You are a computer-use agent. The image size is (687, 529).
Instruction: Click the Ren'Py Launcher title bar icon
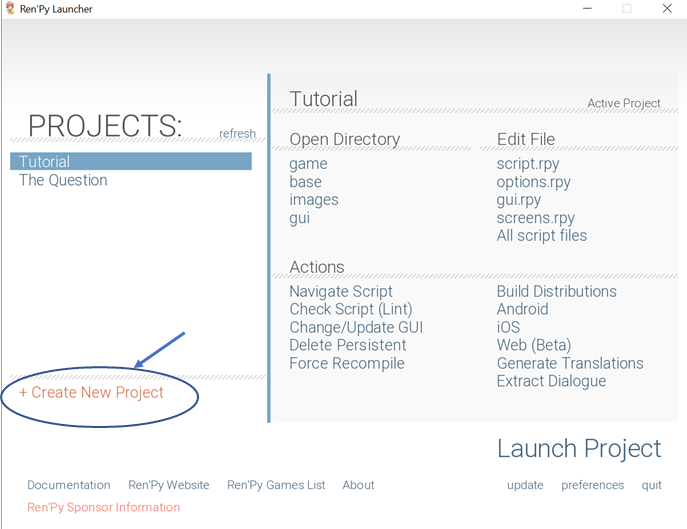click(x=10, y=8)
